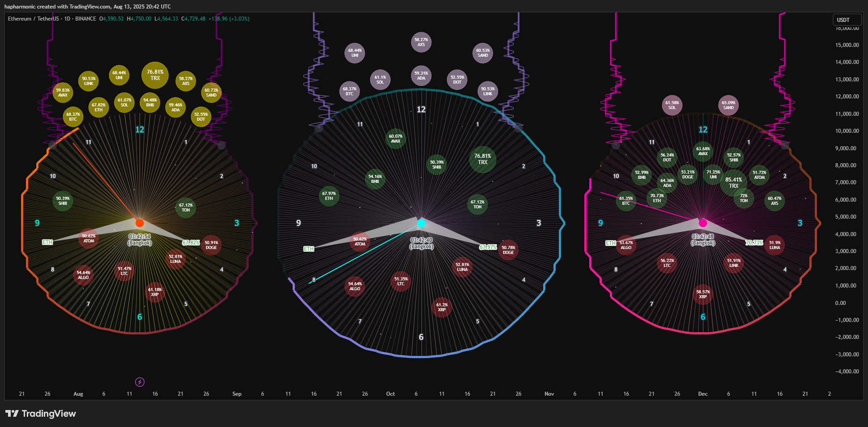The width and height of the screenshot is (868, 427).
Task: Click the 67.82% hand label on left clock
Action: click(191, 242)
